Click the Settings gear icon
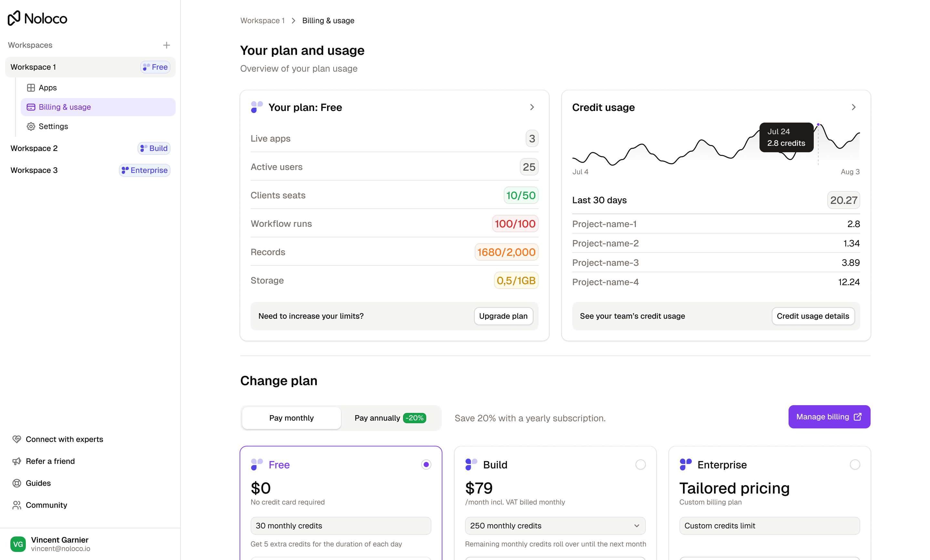Image resolution: width=930 pixels, height=560 pixels. click(x=31, y=126)
